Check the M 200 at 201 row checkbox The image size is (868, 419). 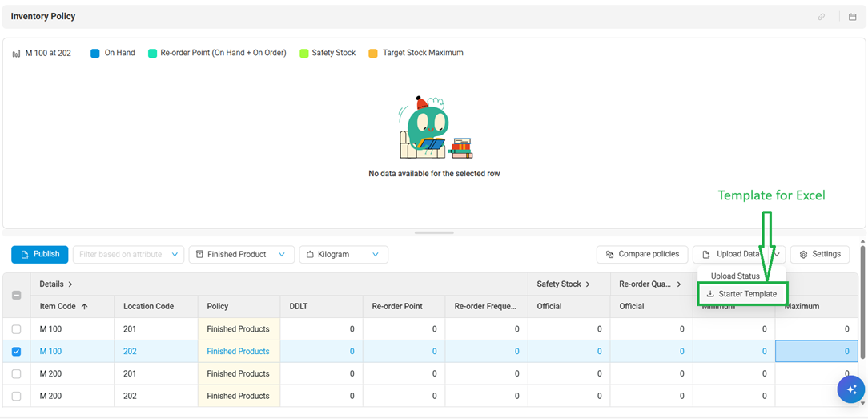17,374
